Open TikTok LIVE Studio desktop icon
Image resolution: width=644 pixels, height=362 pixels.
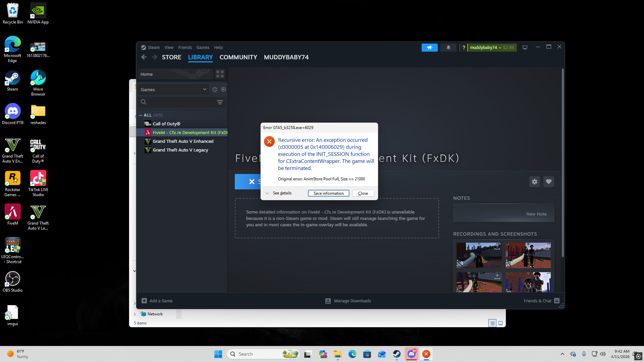tap(38, 183)
